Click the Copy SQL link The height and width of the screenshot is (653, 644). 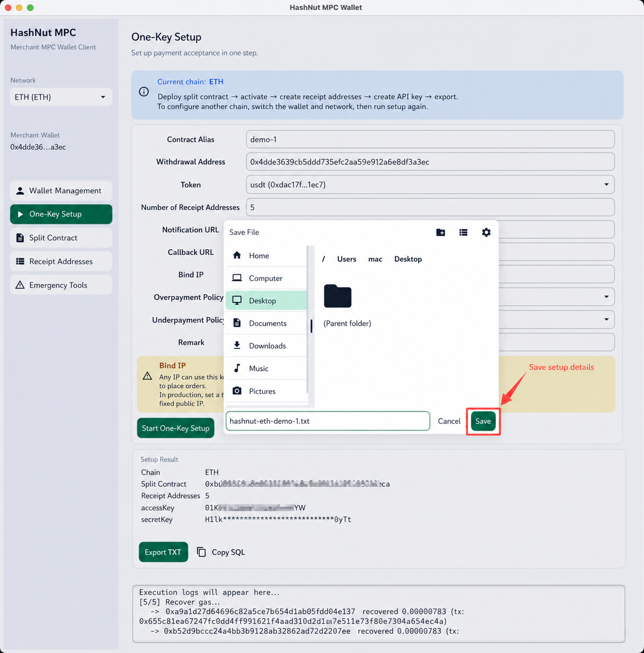[x=228, y=552]
